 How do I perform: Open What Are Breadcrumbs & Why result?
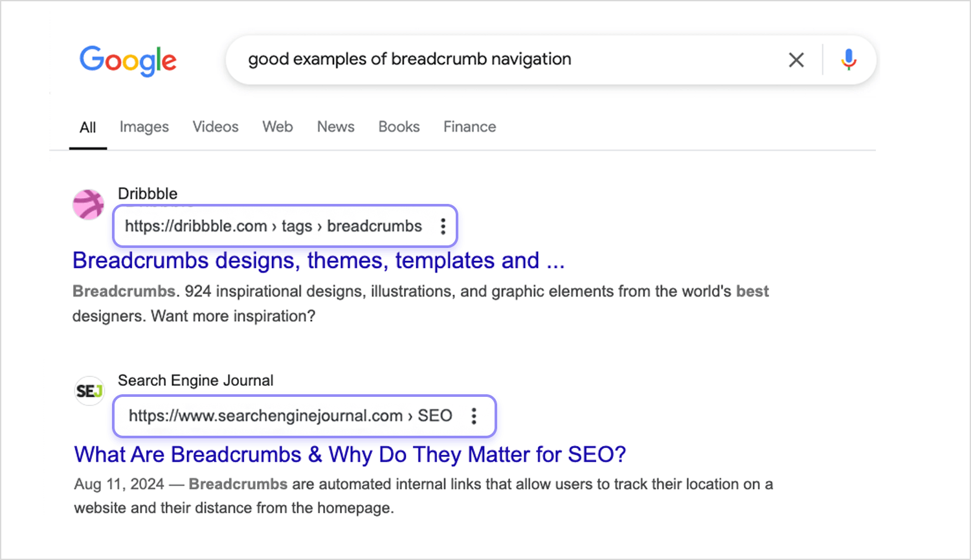click(350, 454)
